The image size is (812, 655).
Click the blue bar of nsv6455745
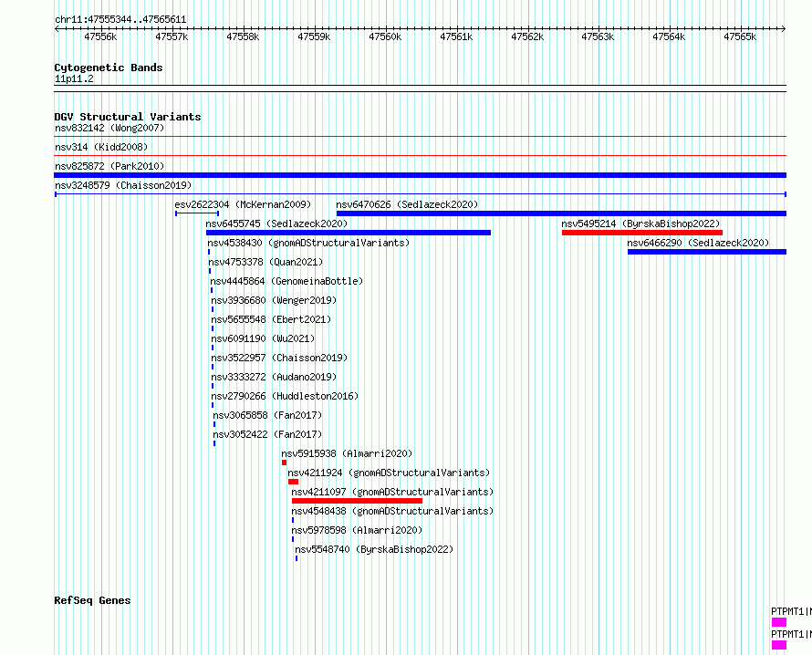349,233
